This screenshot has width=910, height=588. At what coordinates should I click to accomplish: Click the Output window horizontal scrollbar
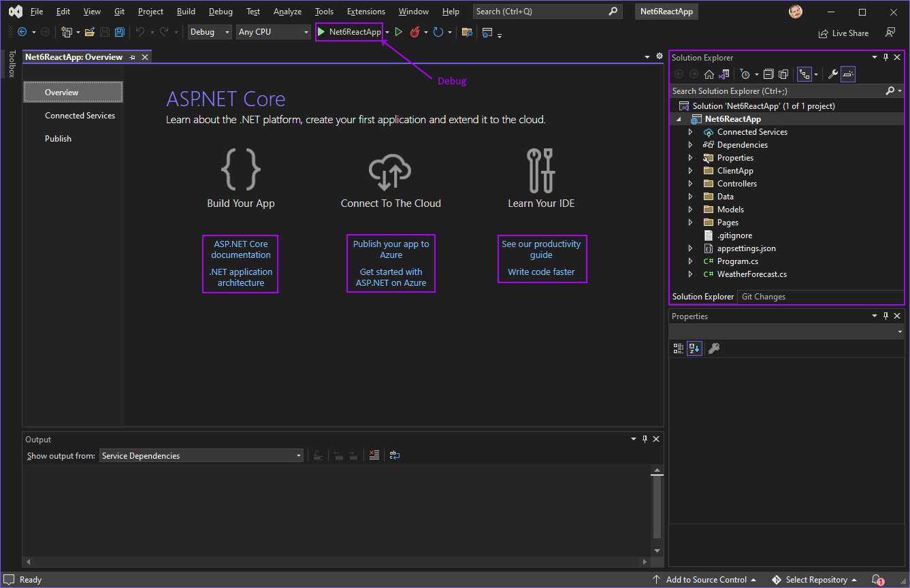(x=337, y=562)
